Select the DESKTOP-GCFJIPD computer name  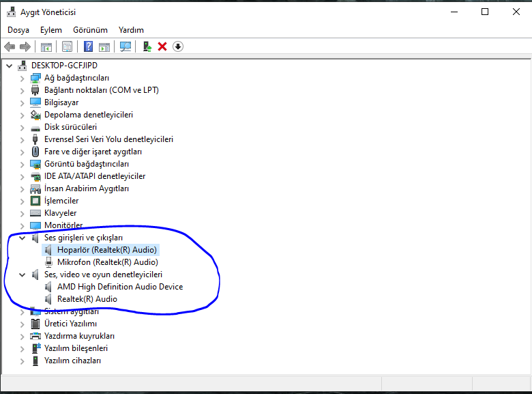point(65,66)
